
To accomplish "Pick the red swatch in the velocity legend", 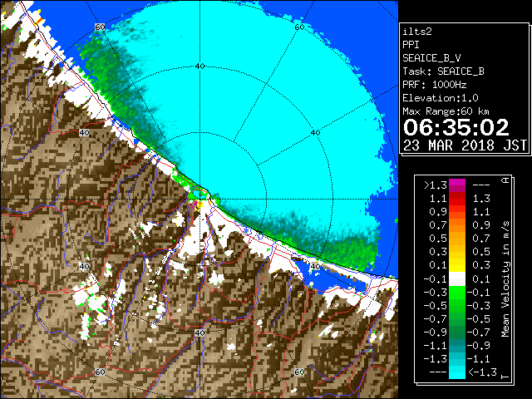I will click(x=457, y=202).
